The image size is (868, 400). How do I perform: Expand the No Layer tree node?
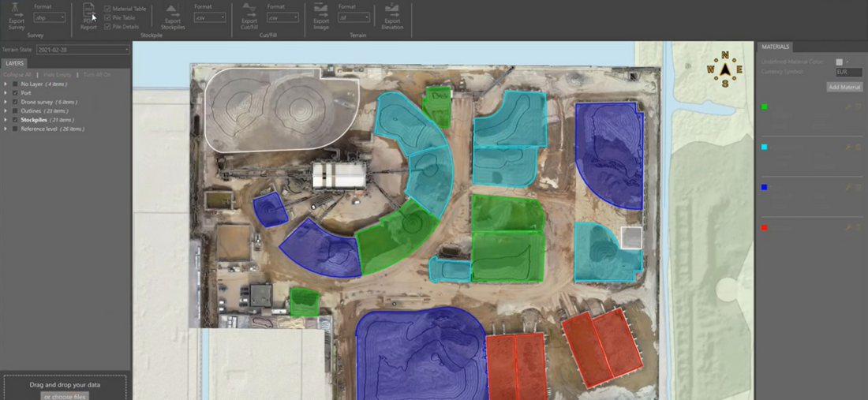pyautogui.click(x=6, y=84)
